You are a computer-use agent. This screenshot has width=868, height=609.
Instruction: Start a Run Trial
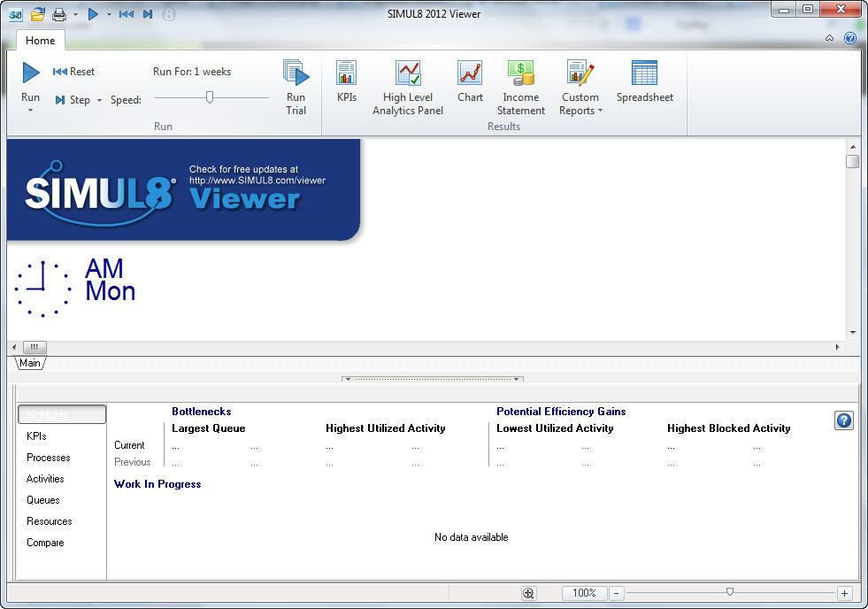tap(296, 88)
